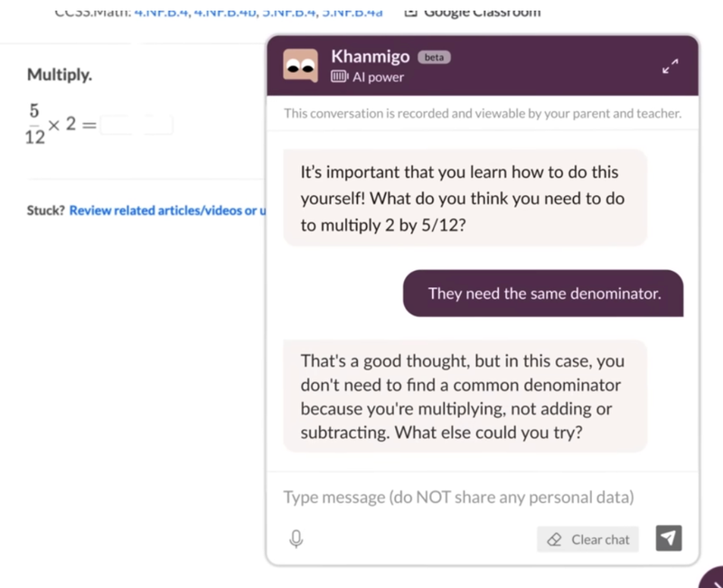The image size is (723, 588).
Task: Click the Khanmigo avatar icon
Action: click(300, 65)
